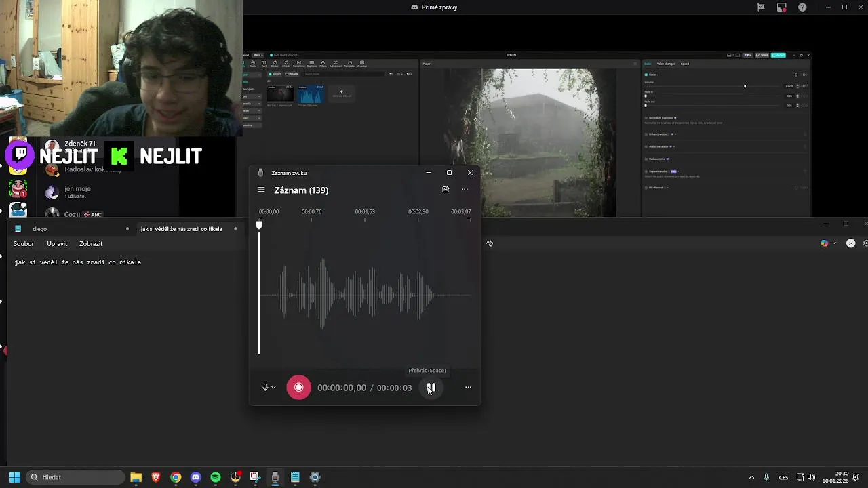Open Discord inbox icon in the title bar

tap(782, 7)
